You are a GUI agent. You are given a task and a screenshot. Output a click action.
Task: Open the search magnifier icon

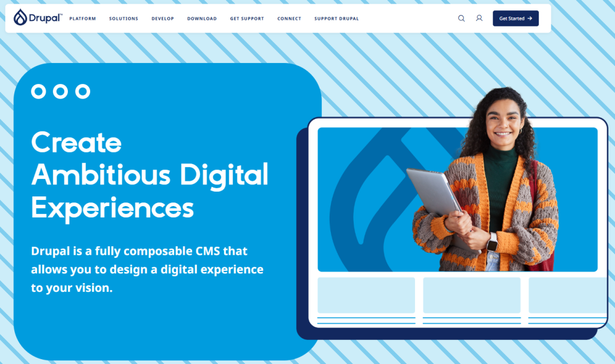(x=461, y=19)
